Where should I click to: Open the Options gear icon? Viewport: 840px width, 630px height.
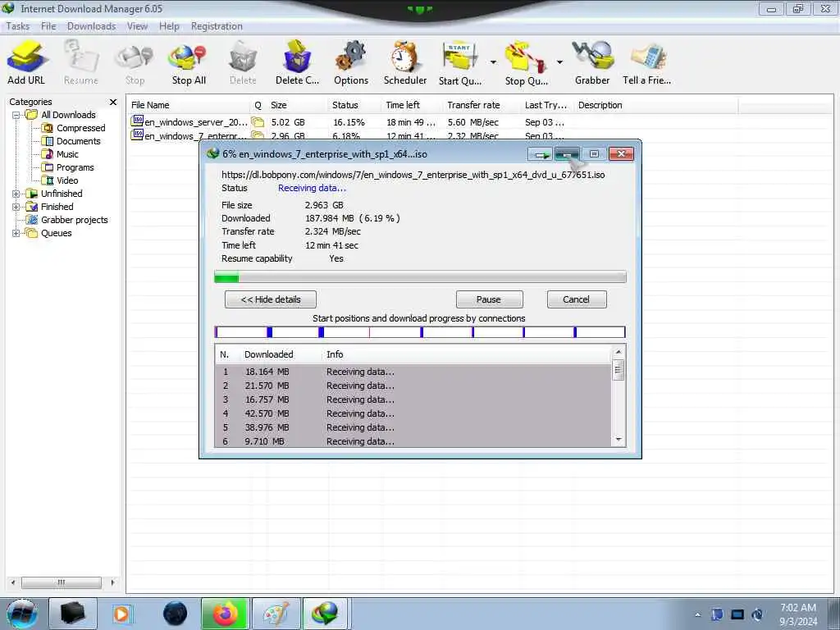[351, 62]
